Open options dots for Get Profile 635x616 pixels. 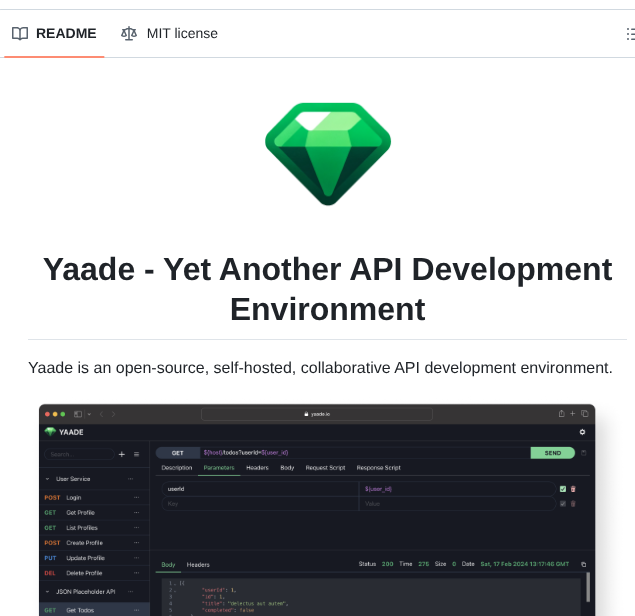click(136, 513)
